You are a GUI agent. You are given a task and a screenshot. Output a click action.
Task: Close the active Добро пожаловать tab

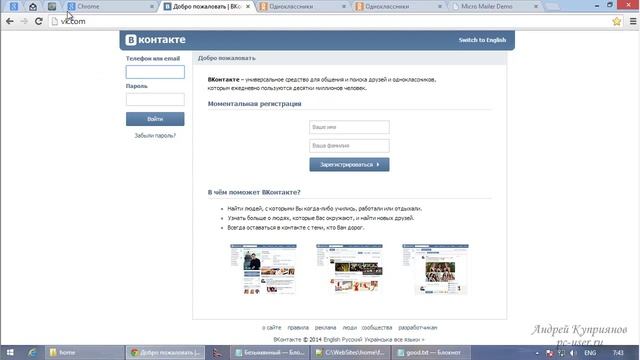pos(248,7)
